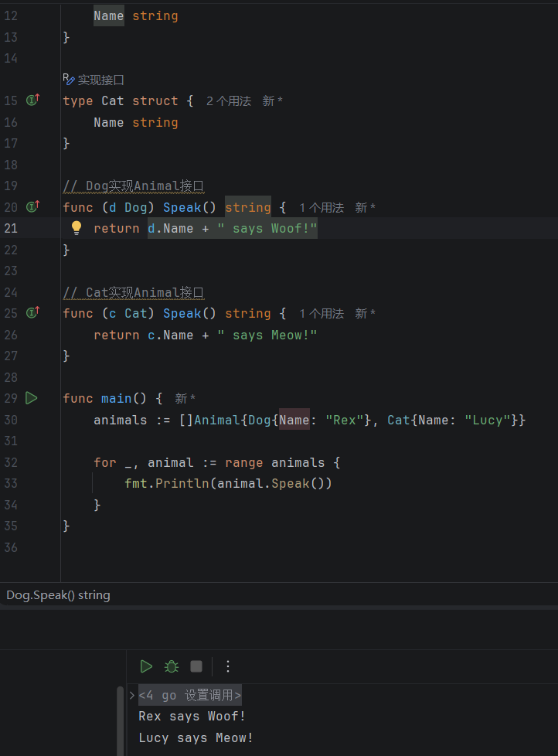Viewport: 558px width, 756px height.
Task: Click the 'Cat' type name on line 15
Action: (112, 100)
